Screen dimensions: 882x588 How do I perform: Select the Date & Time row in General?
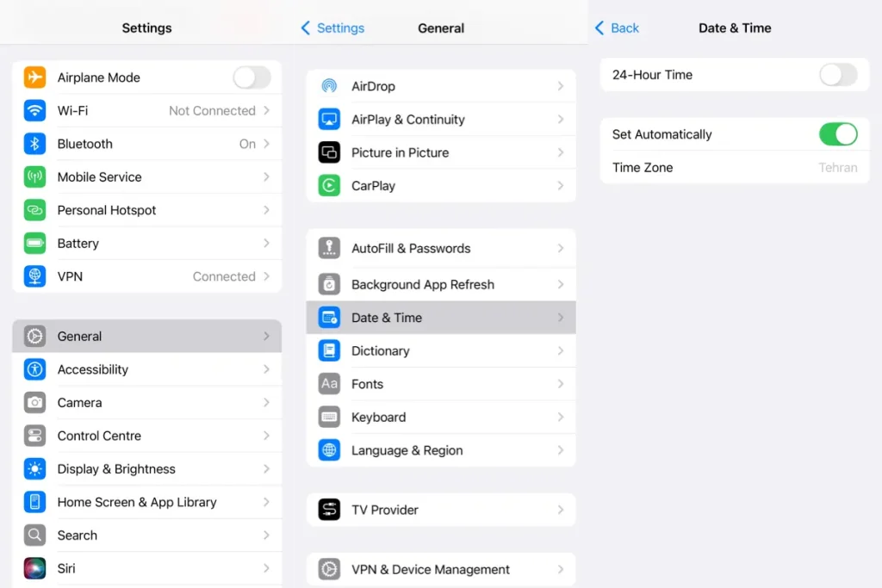click(x=441, y=317)
